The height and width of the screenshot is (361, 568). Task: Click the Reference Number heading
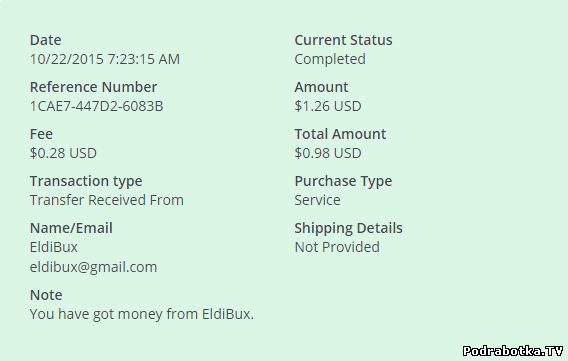(93, 87)
